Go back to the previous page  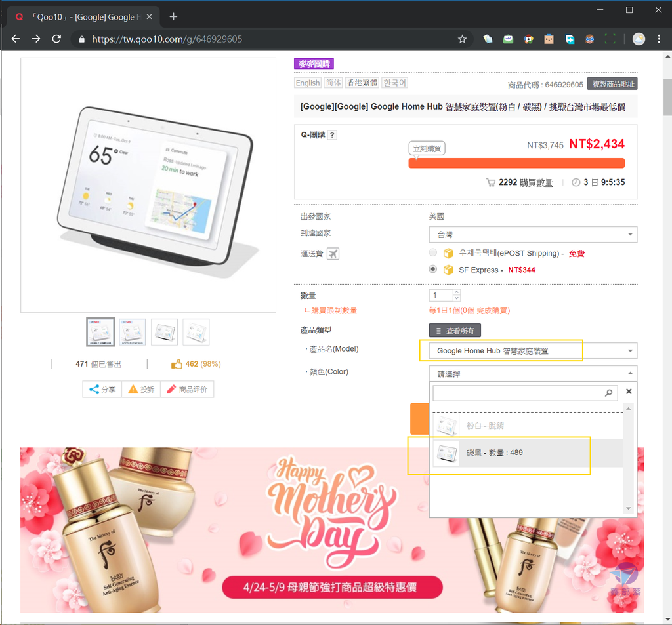point(16,39)
